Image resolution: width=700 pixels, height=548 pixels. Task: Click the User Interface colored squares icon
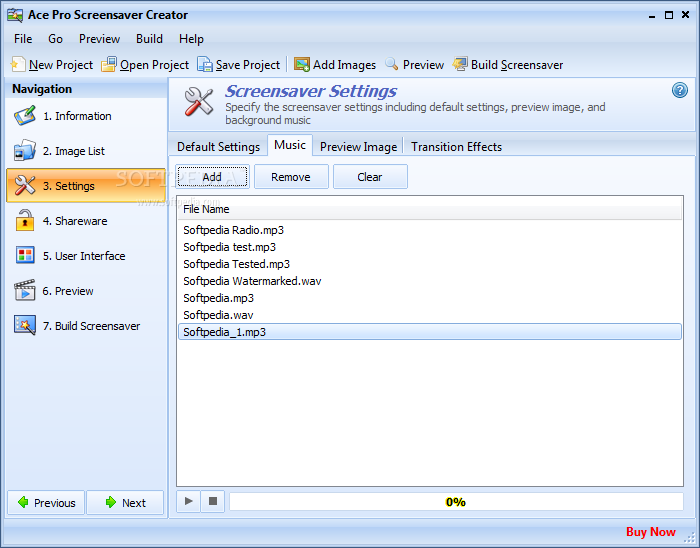click(x=25, y=255)
